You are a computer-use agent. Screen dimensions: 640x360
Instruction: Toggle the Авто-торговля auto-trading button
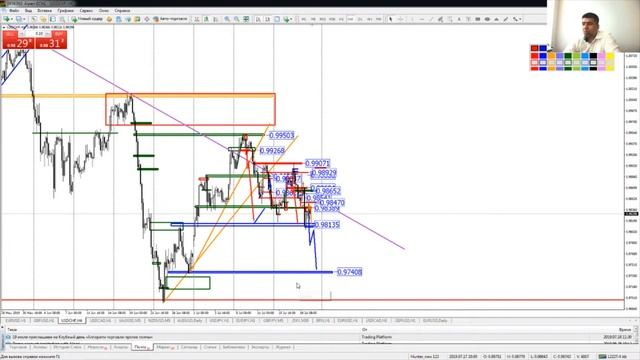click(x=171, y=19)
